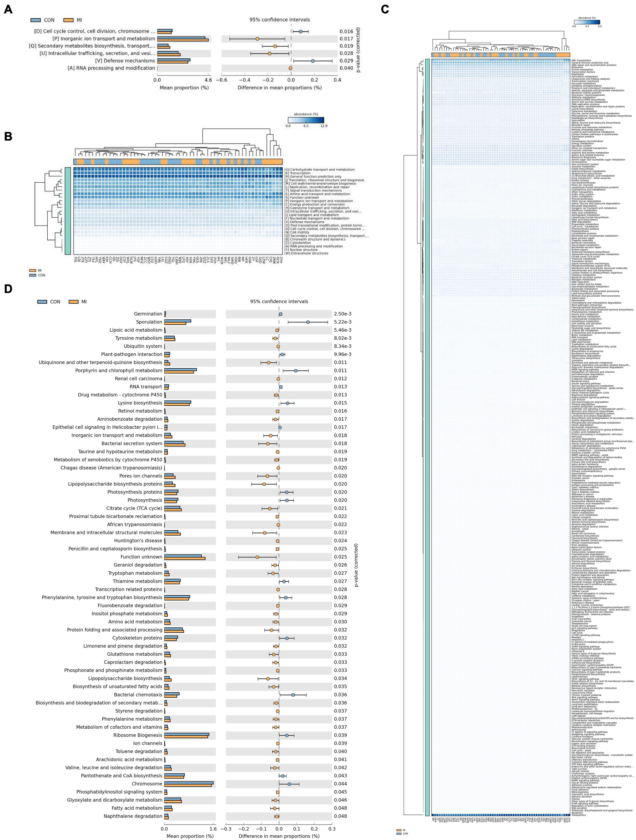Click the 'Pantothenate and CoA biosynthesis' label in panel D
Viewport: 636px width, 840px height.
pos(122,776)
